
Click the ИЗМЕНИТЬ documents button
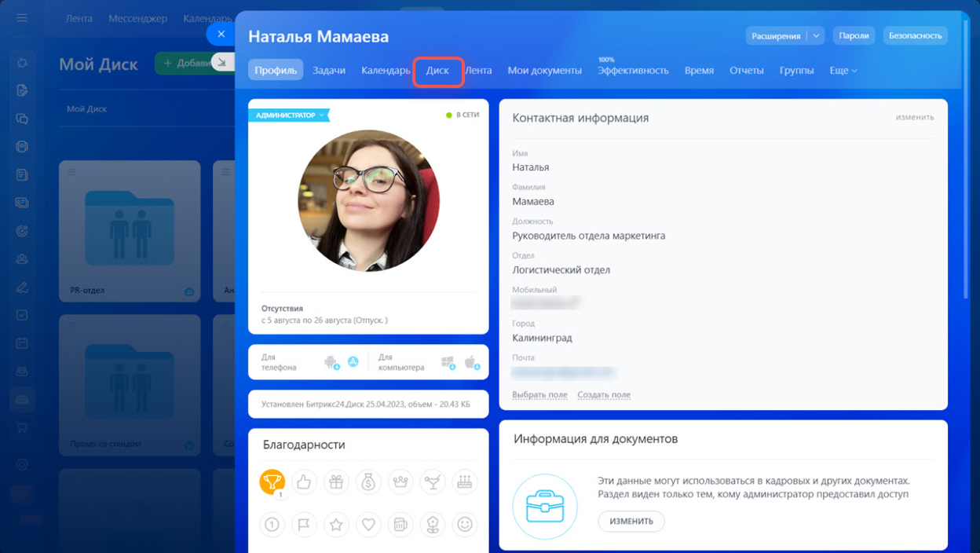click(x=631, y=522)
